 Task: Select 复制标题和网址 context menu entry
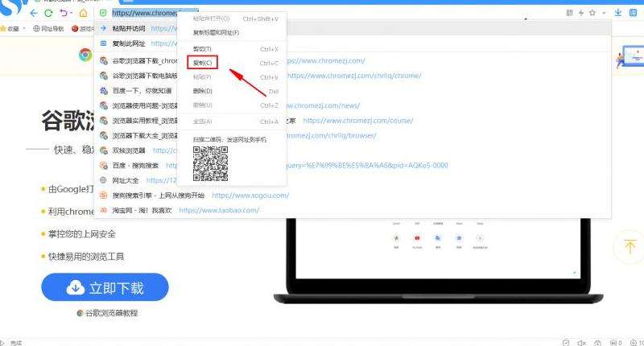point(216,32)
